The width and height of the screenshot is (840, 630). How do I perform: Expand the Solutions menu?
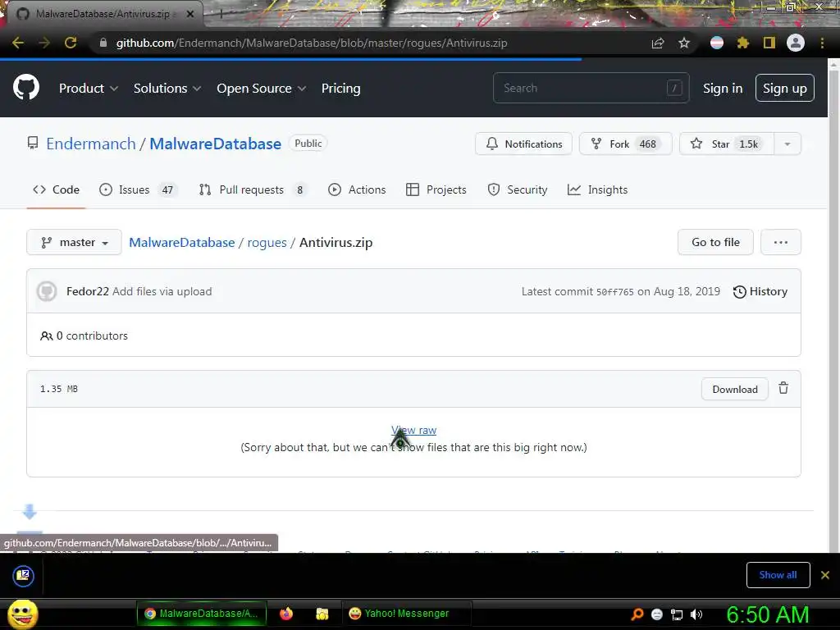coord(167,89)
